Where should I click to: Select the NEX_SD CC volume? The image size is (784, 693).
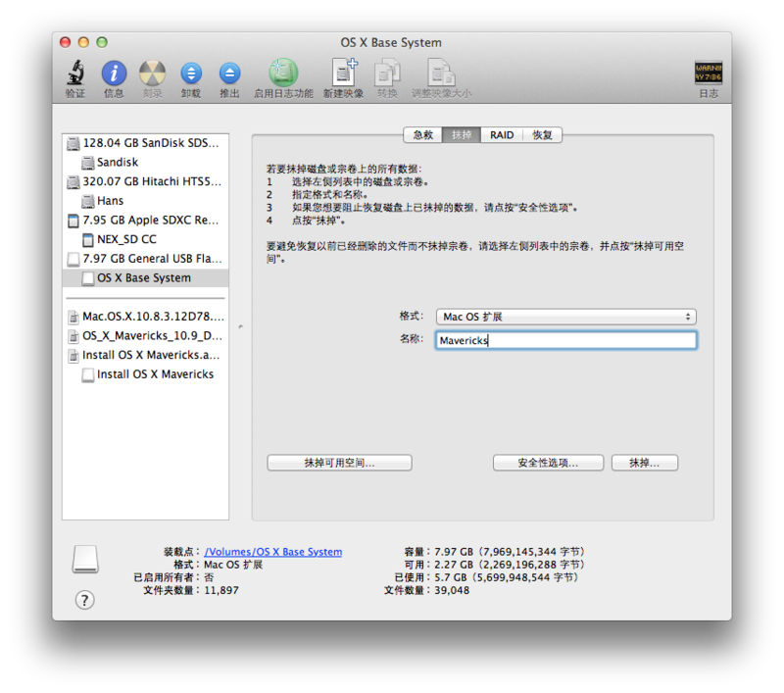[x=145, y=240]
